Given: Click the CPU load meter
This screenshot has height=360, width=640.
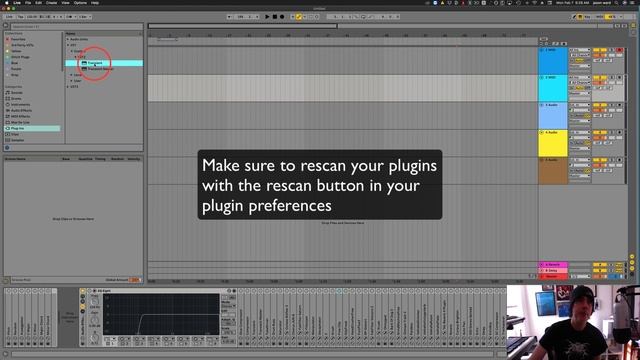Looking at the screenshot, I should [611, 17].
